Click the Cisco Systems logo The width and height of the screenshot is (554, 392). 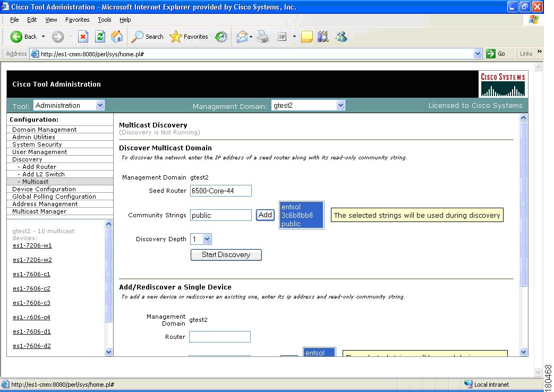click(503, 84)
